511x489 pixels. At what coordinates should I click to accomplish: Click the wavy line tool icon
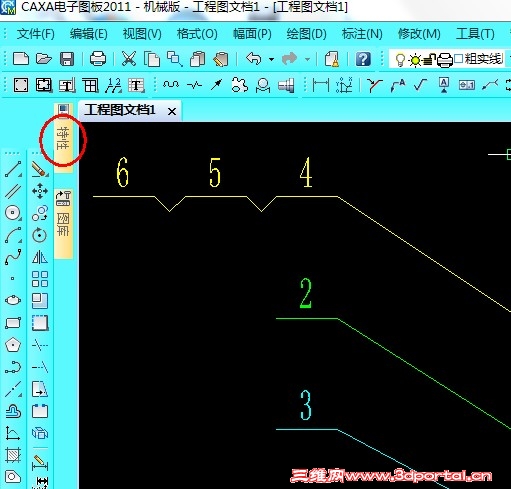[171, 84]
